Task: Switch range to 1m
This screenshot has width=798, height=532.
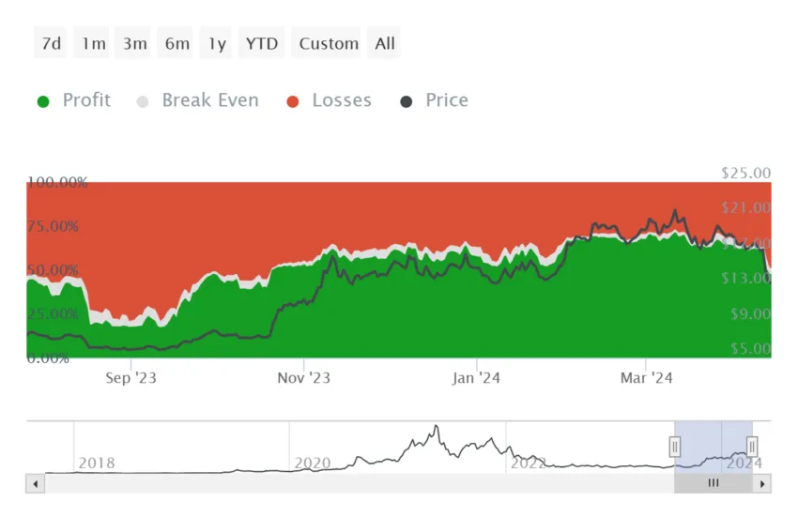Action: click(92, 43)
